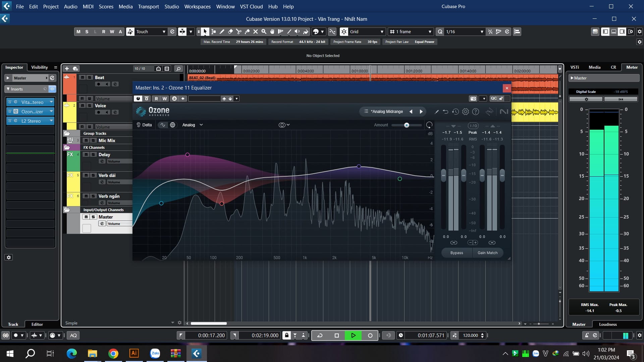Select the Erase tool
Image resolution: width=644 pixels, height=362 pixels.
click(230, 32)
